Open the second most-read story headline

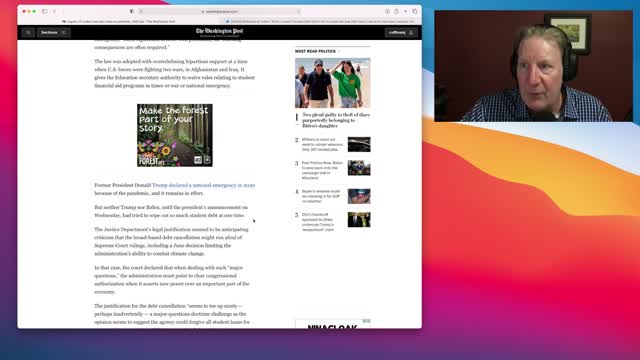click(x=322, y=144)
